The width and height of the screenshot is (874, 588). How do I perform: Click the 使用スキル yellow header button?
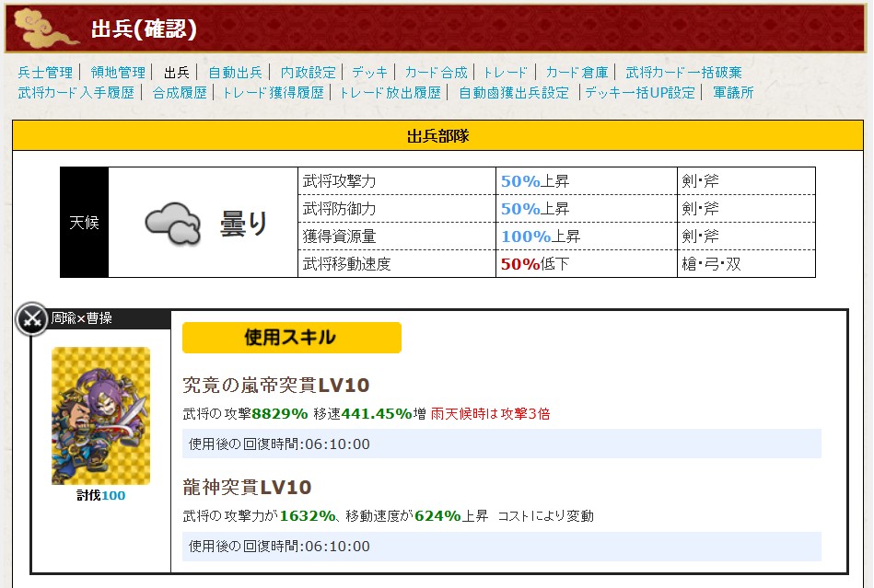coord(291,338)
